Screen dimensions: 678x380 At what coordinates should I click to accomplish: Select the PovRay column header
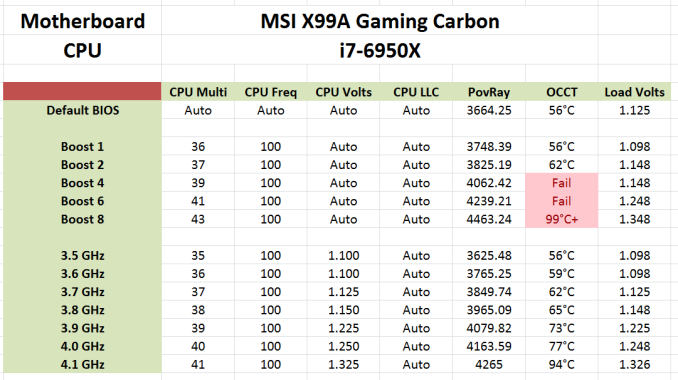489,92
